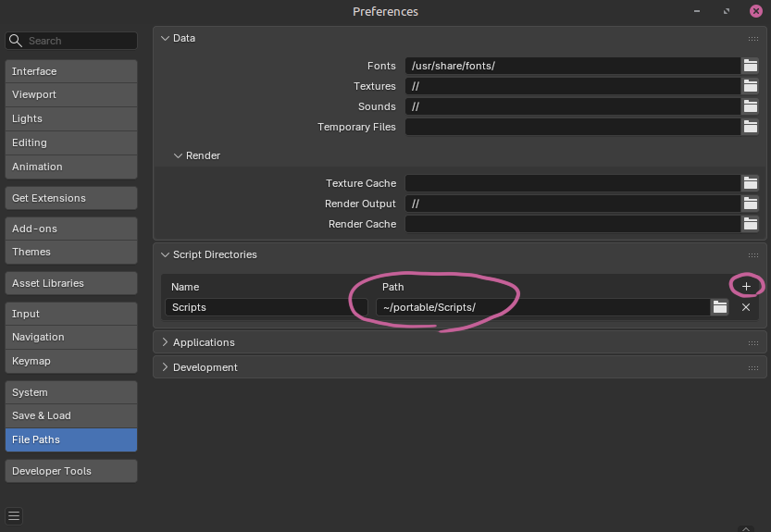Open Save & Load preferences
This screenshot has height=532, width=771.
(x=71, y=415)
